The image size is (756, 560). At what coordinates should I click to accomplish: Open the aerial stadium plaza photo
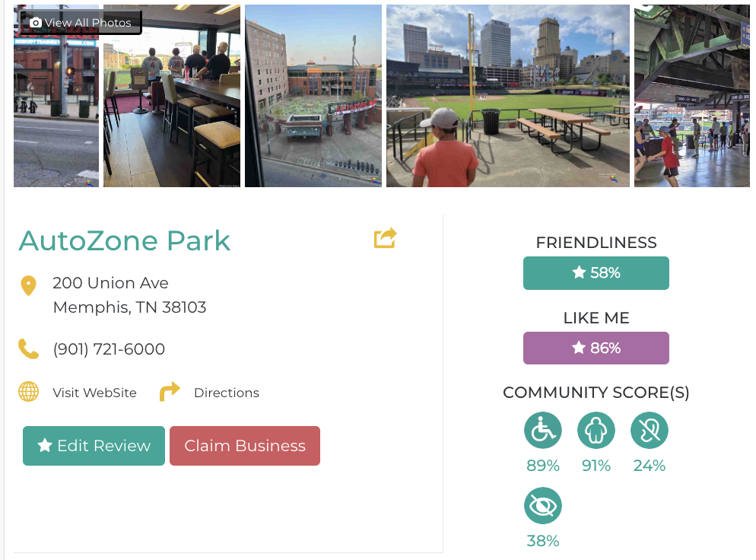coord(313,96)
